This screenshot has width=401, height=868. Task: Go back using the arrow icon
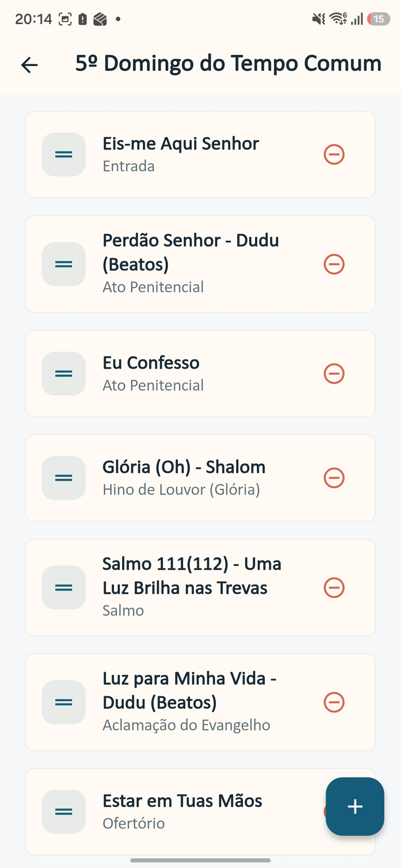[x=29, y=65]
